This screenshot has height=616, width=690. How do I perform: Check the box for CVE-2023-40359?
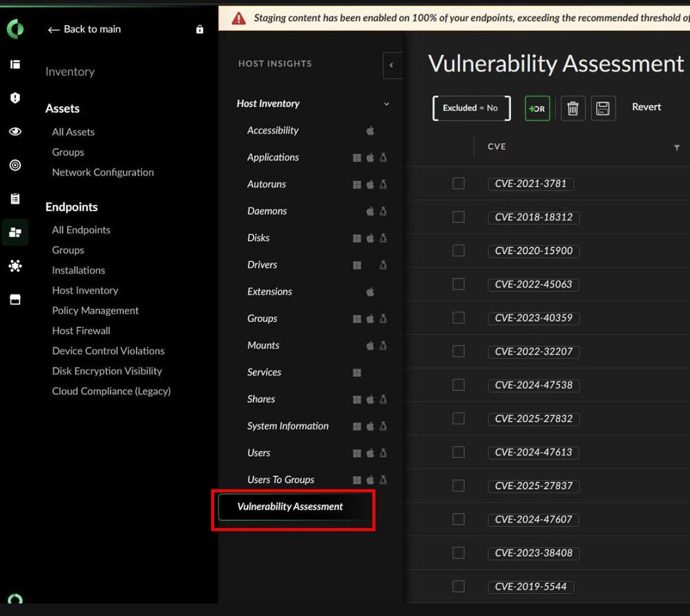459,318
